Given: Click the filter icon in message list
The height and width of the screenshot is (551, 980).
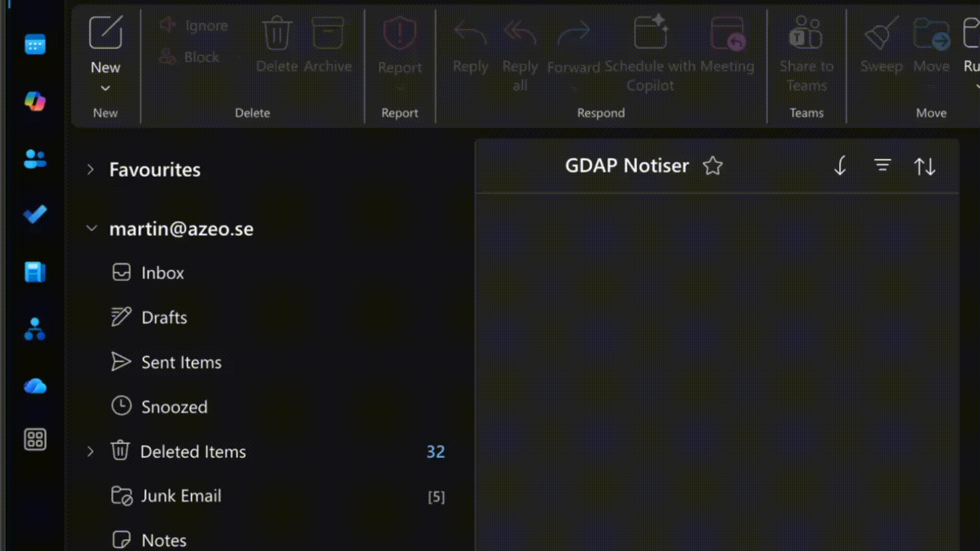Looking at the screenshot, I should click(x=882, y=165).
